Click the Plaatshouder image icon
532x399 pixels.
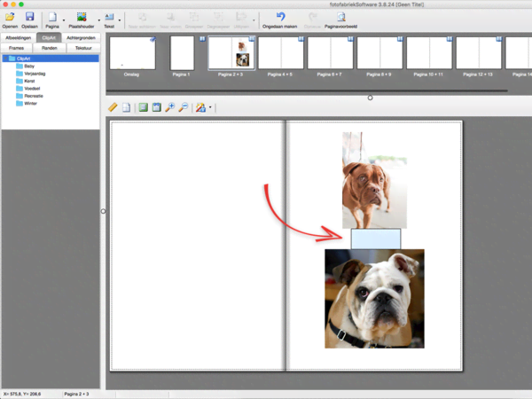[82, 17]
